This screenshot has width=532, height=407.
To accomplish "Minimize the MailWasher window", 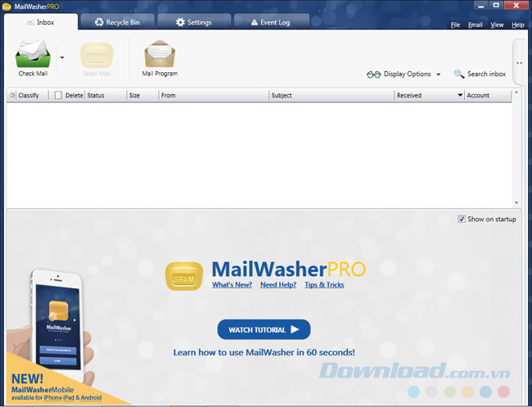I will pos(480,6).
